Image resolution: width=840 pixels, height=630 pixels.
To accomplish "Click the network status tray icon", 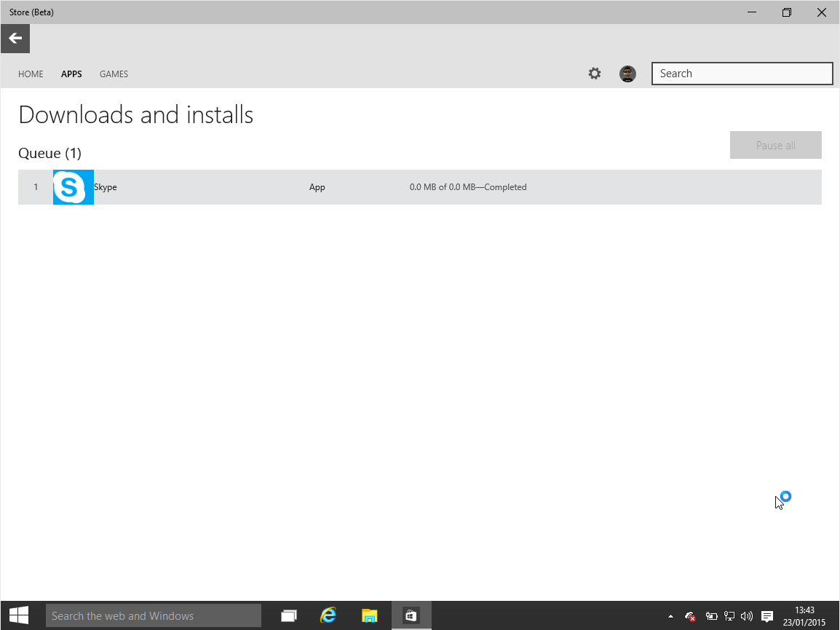I will 729,616.
